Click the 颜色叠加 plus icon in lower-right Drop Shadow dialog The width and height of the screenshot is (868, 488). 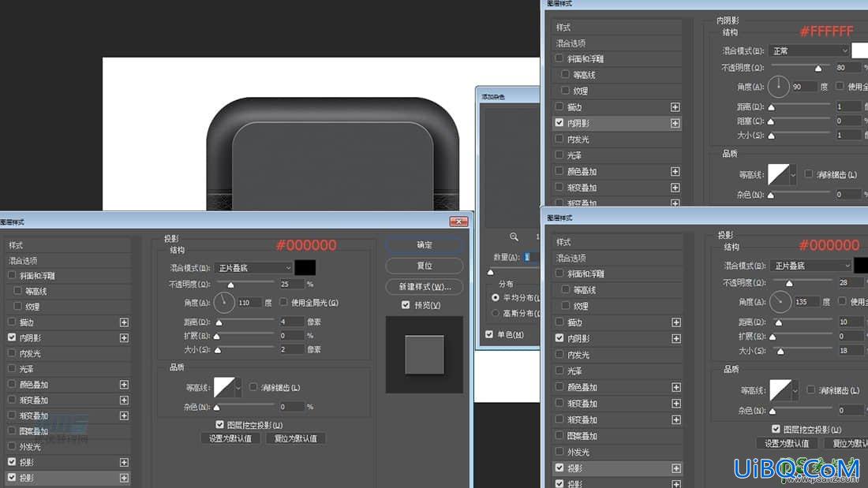676,387
